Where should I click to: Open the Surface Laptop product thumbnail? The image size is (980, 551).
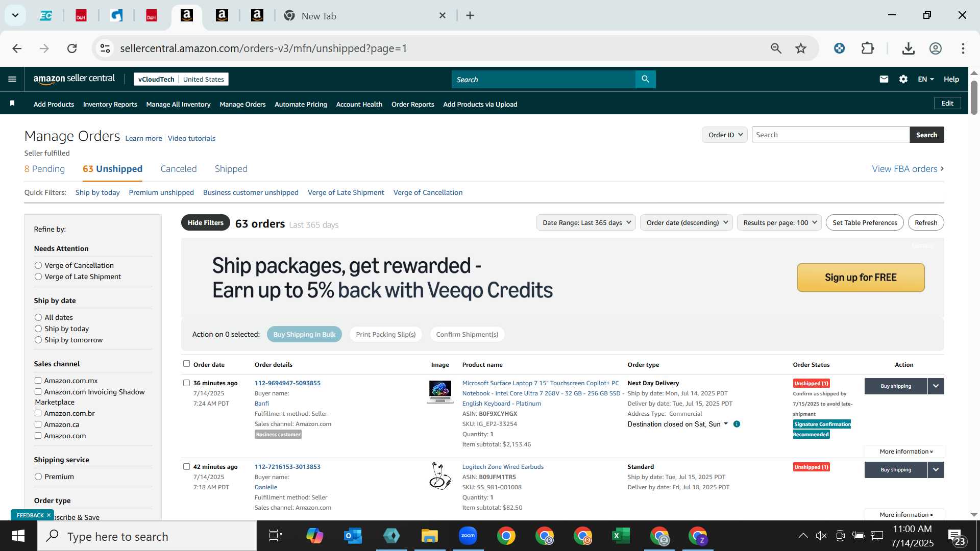(x=440, y=392)
